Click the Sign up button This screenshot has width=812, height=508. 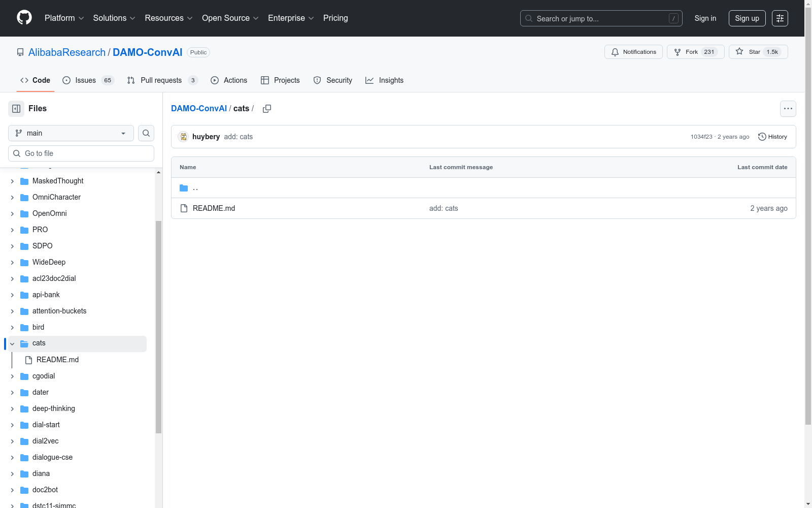pos(747,18)
